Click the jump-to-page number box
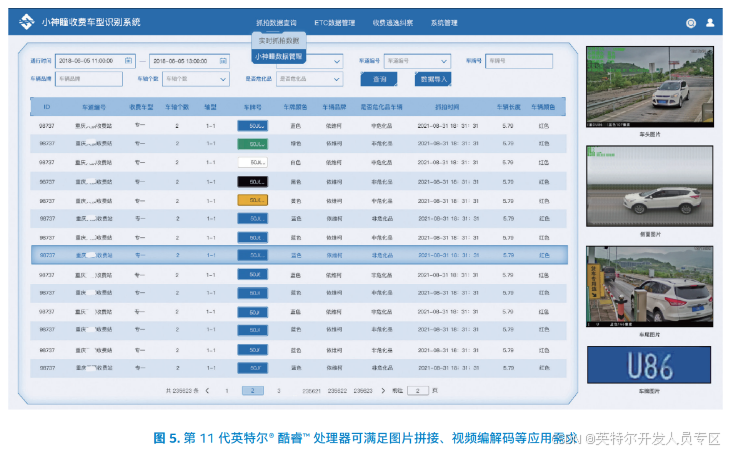This screenshot has width=732, height=452. 418,390
